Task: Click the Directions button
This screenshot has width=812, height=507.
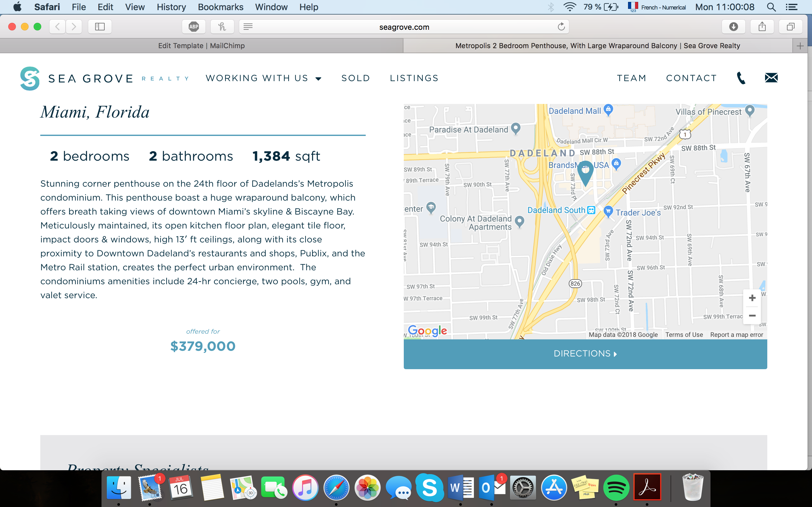Action: (x=585, y=354)
